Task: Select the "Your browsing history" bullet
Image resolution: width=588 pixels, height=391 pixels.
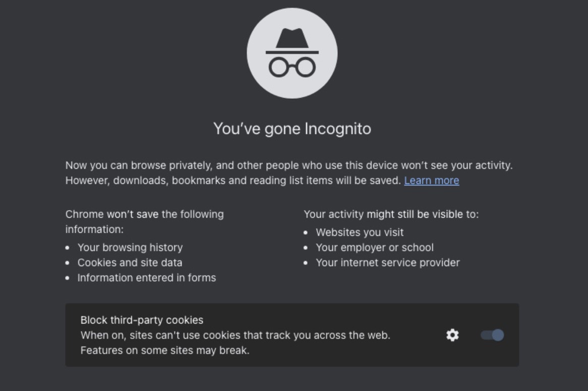Action: (130, 247)
